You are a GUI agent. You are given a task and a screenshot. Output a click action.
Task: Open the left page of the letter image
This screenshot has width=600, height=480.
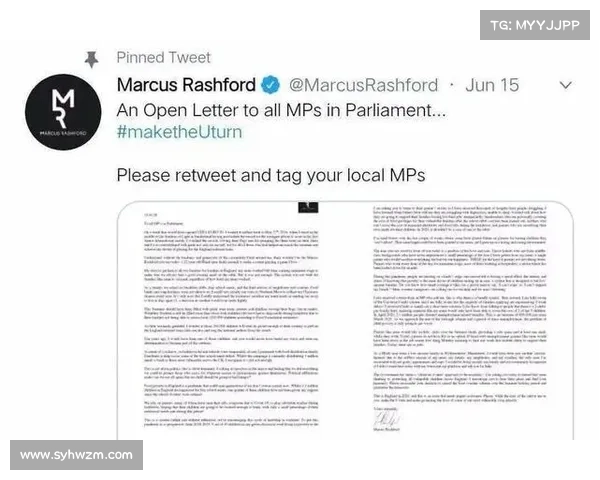[231, 320]
